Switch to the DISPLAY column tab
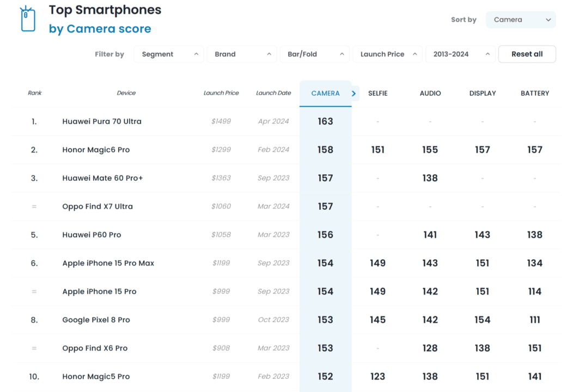 483,94
